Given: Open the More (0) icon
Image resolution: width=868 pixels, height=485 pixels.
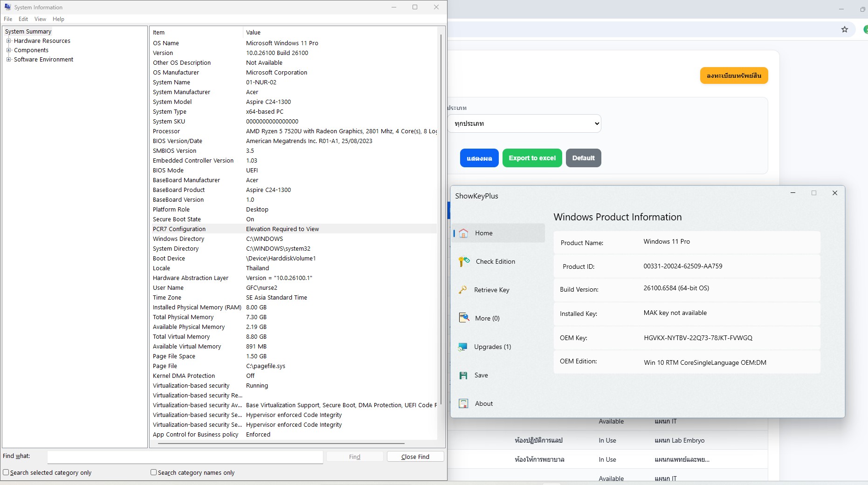Looking at the screenshot, I should pos(464,318).
